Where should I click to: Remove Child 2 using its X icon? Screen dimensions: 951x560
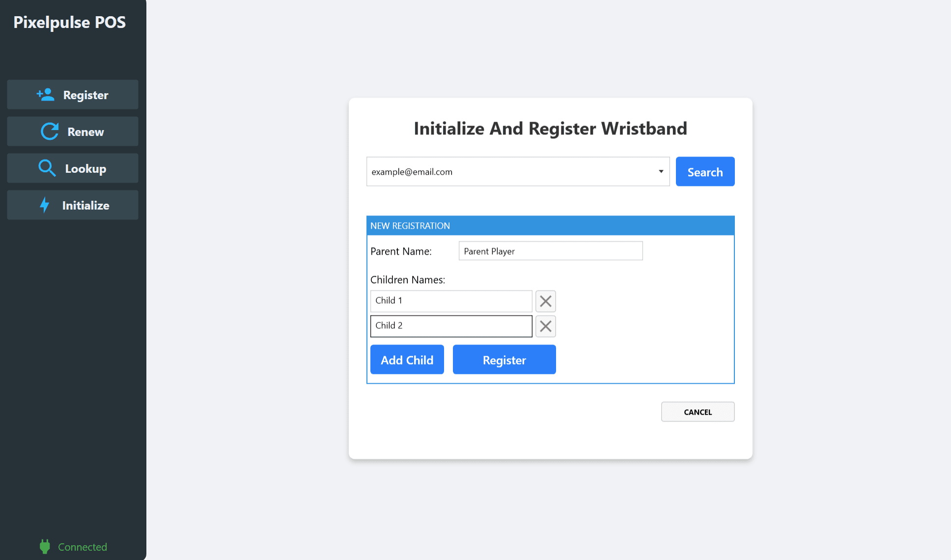pos(545,326)
